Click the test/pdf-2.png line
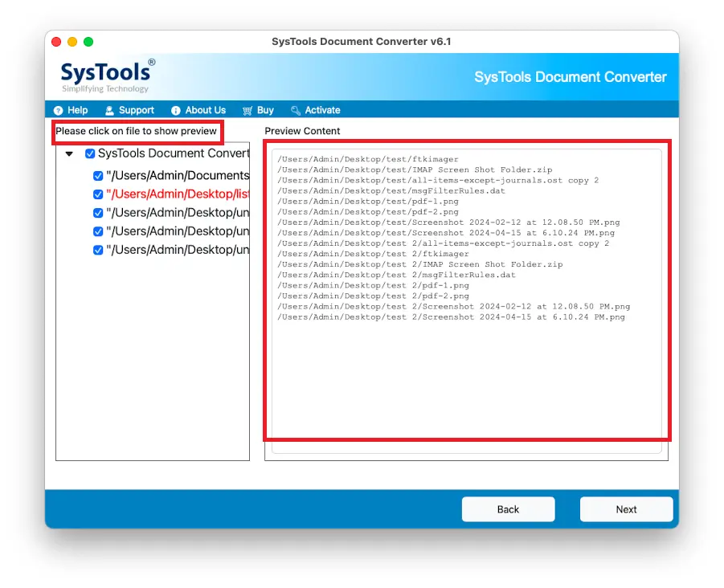724x588 pixels. (x=368, y=212)
